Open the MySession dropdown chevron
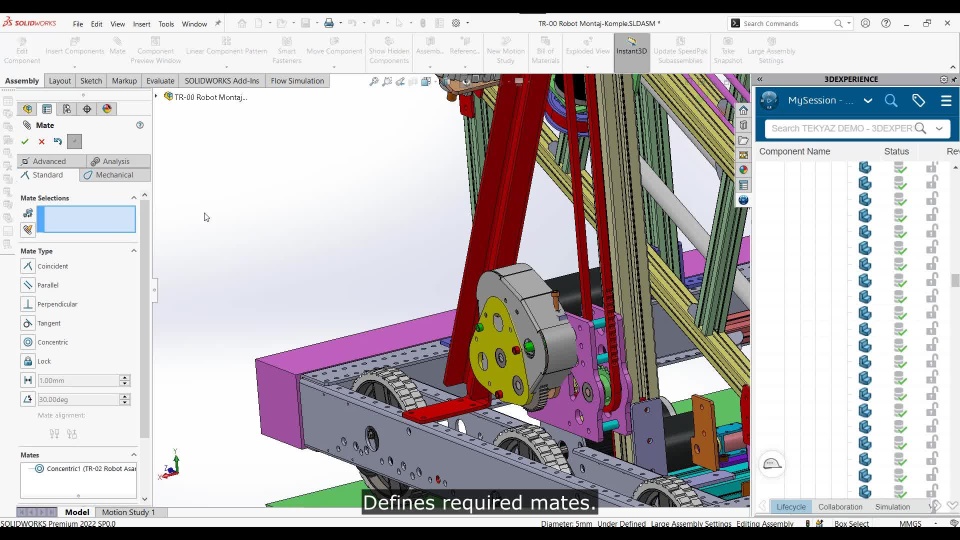 click(x=868, y=100)
